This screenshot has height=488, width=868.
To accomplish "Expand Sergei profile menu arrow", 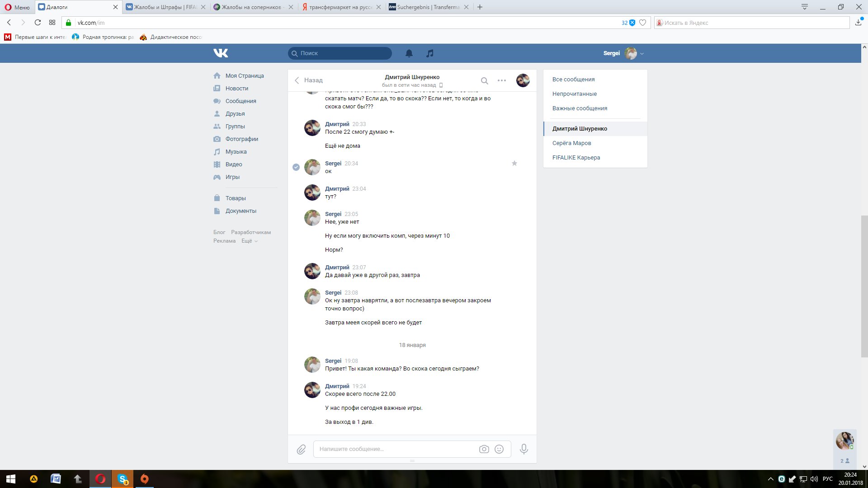I will [x=642, y=54].
